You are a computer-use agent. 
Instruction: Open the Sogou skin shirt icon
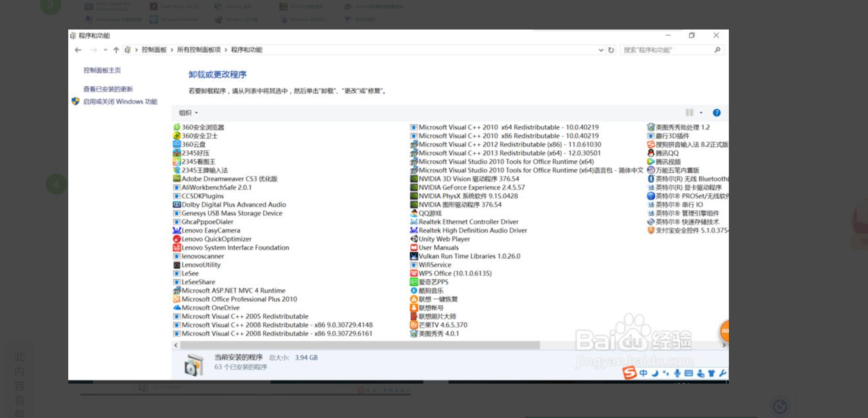pyautogui.click(x=711, y=373)
